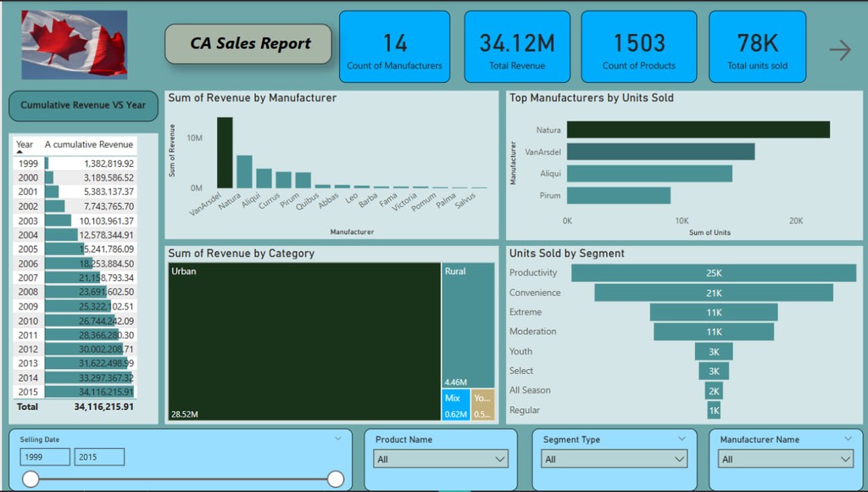The height and width of the screenshot is (492, 868).
Task: Open the Segment Type slicer header chevron
Action: click(682, 439)
